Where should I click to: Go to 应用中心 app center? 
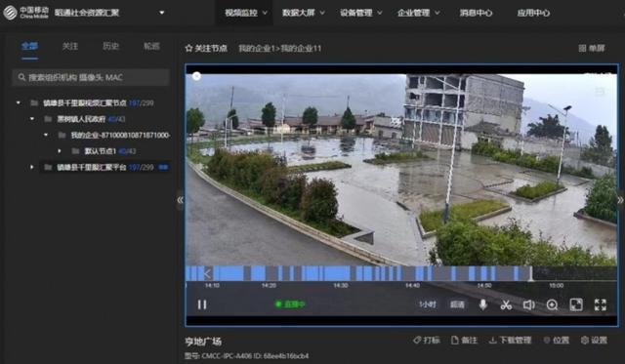click(x=533, y=13)
